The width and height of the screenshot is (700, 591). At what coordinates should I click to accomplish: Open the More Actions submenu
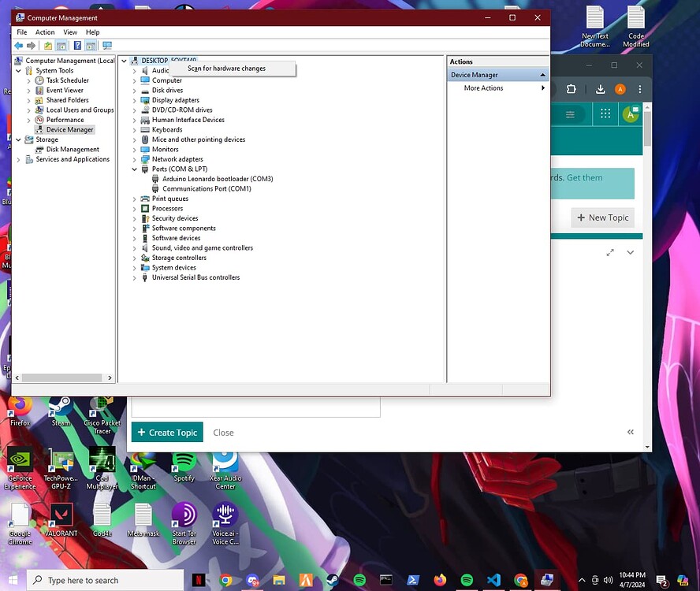pyautogui.click(x=482, y=87)
